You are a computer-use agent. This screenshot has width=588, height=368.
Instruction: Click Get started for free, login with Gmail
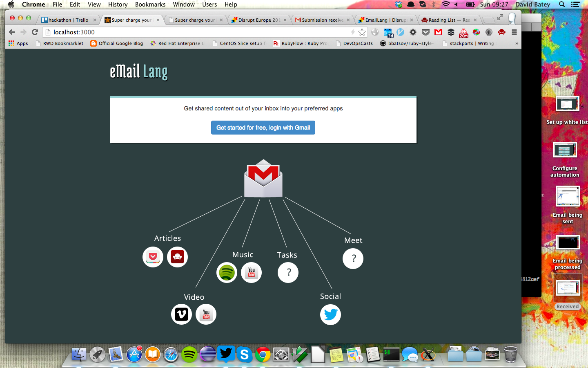[x=263, y=128]
